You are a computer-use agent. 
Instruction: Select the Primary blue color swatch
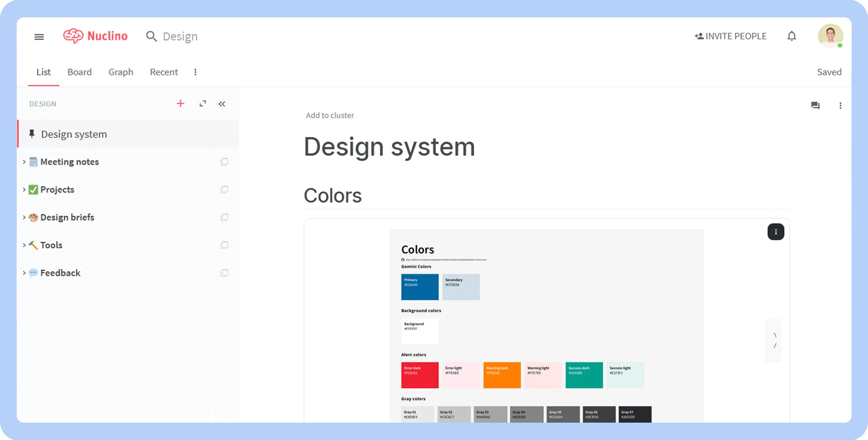[x=420, y=287]
